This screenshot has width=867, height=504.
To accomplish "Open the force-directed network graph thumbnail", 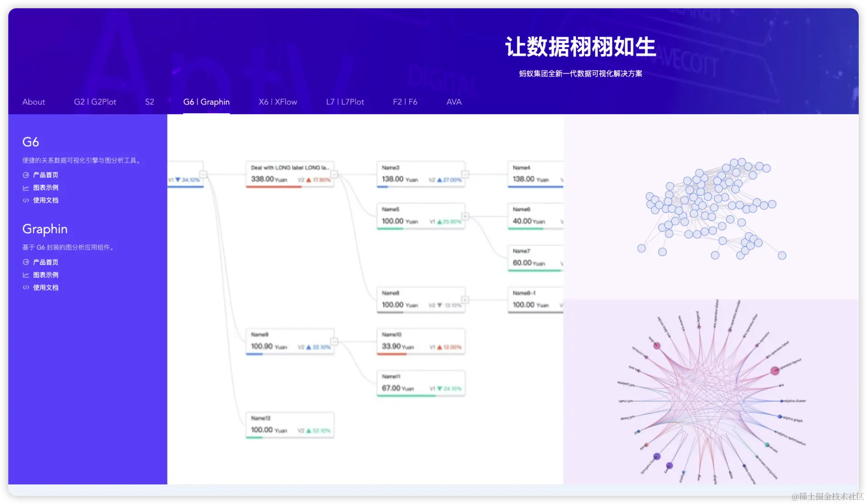I will point(711,206).
